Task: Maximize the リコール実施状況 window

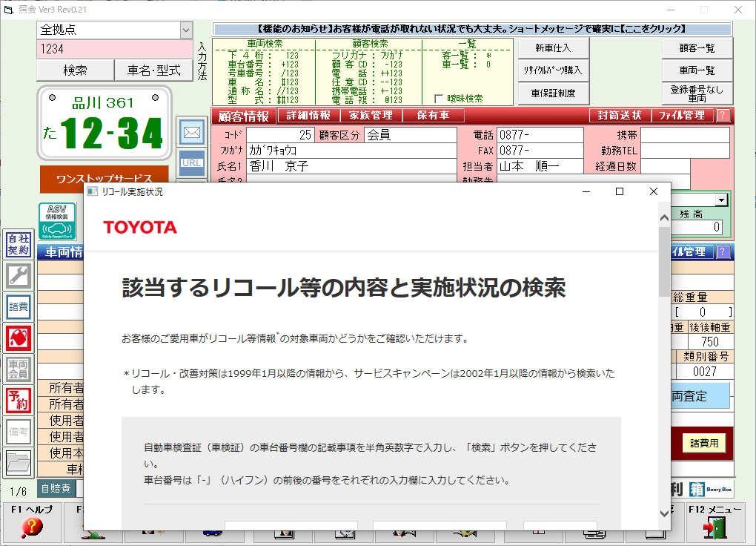Action: click(x=620, y=191)
